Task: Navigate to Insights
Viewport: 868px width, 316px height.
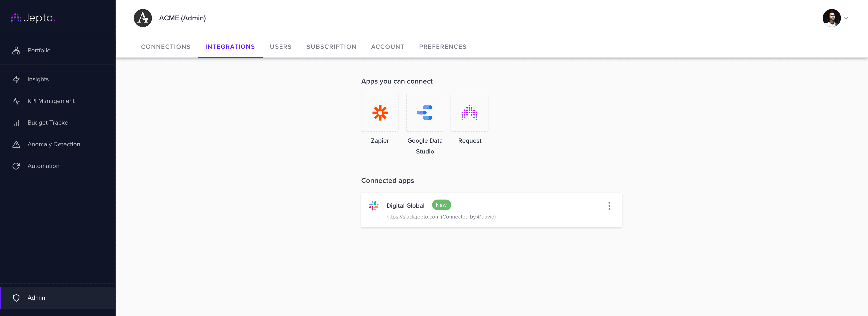Action: tap(58, 79)
